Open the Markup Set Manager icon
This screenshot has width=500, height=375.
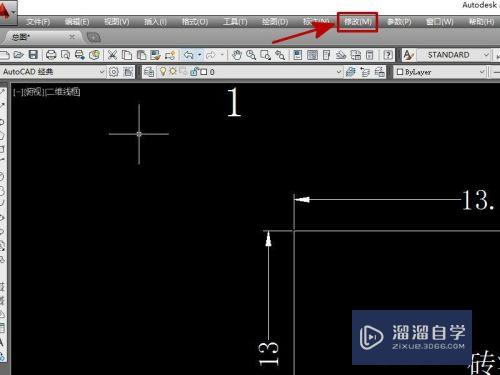[356, 55]
